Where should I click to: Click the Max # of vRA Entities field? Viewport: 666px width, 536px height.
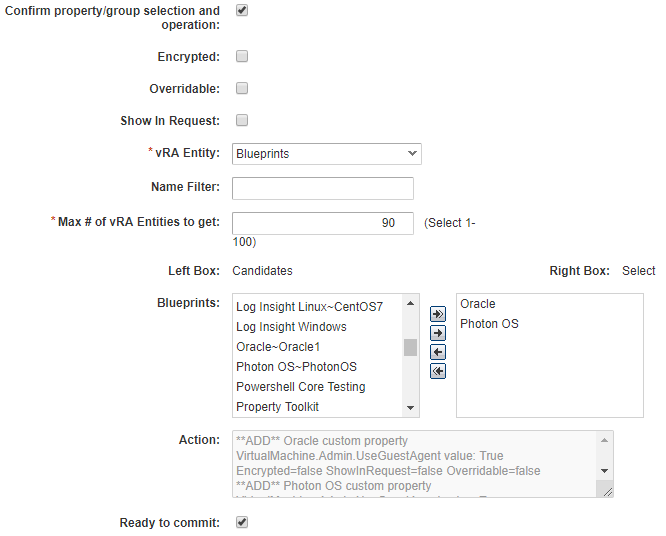pos(322,223)
